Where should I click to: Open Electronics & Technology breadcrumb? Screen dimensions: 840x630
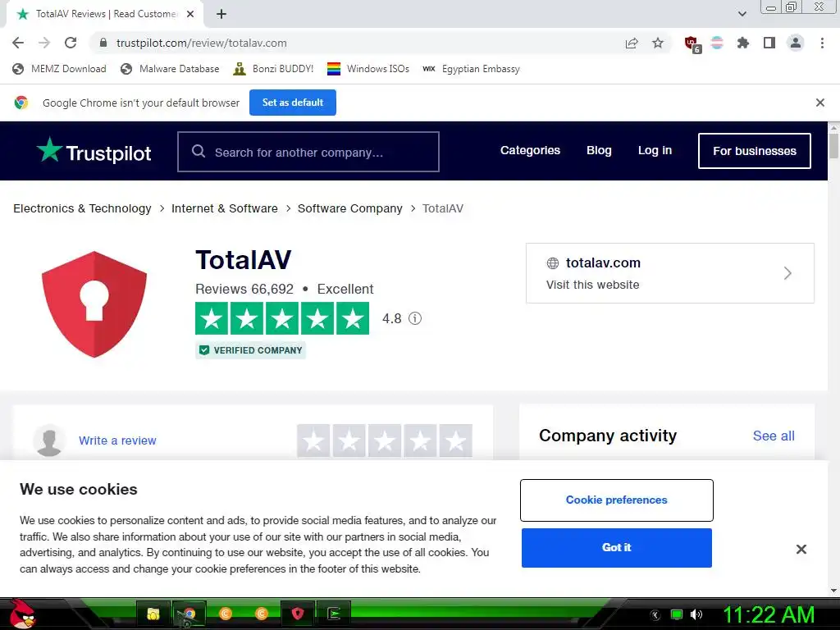point(83,208)
